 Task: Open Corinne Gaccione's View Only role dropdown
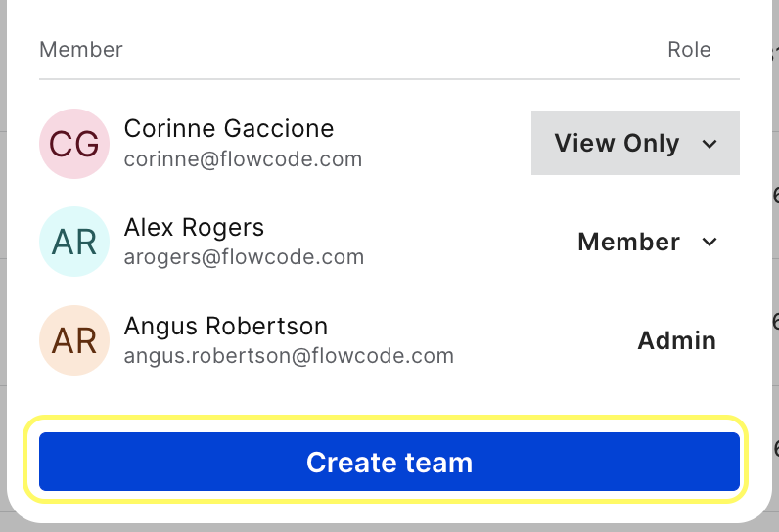click(x=635, y=144)
